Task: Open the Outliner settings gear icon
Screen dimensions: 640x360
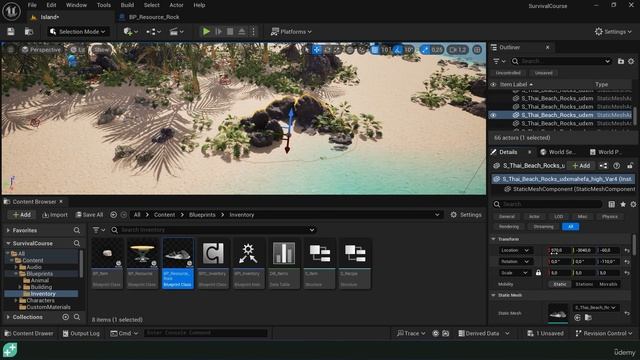Action: click(x=631, y=61)
